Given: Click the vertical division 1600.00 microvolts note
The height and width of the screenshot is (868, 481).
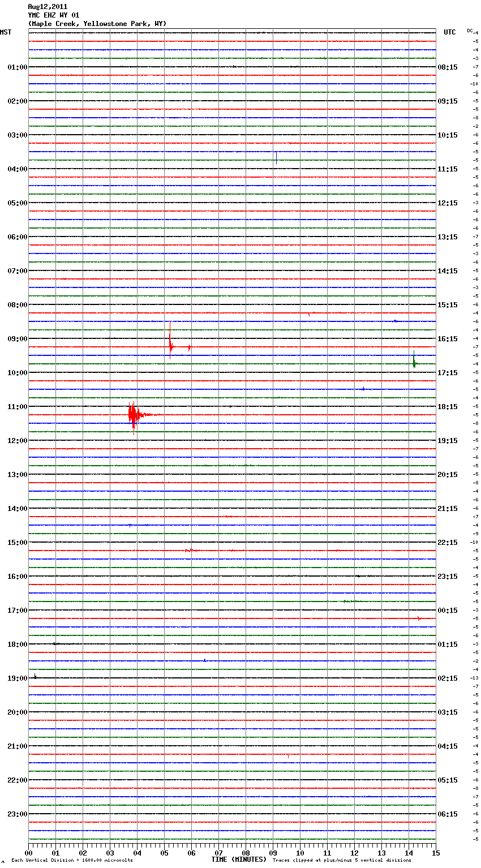Looking at the screenshot, I should tap(72, 861).
